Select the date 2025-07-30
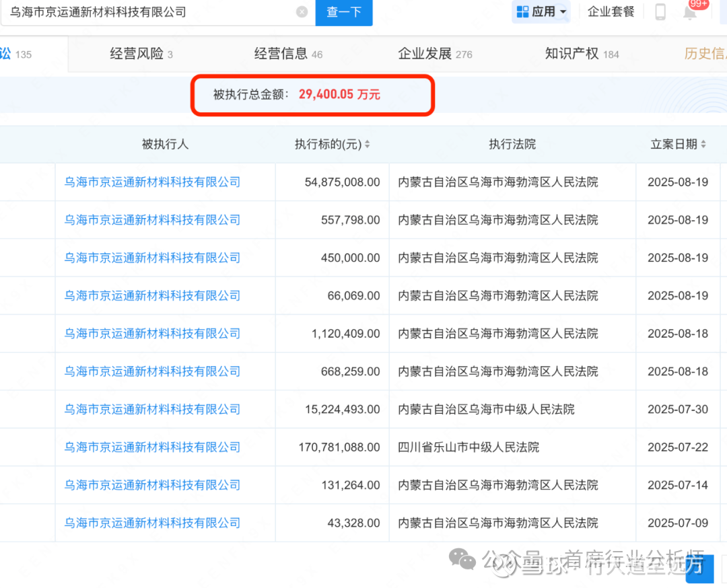 (678, 410)
